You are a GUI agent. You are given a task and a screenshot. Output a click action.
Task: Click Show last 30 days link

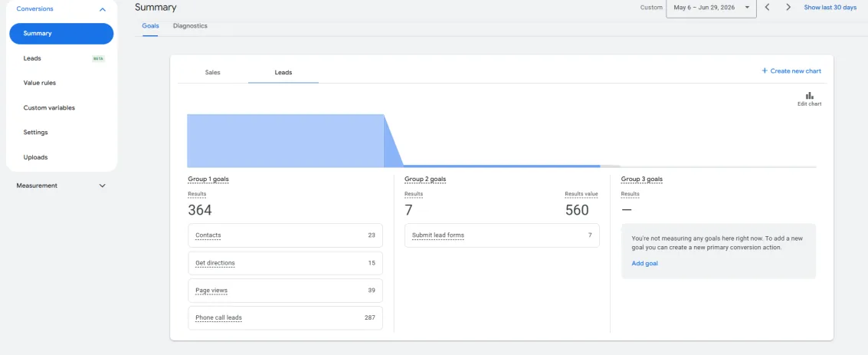tap(830, 8)
